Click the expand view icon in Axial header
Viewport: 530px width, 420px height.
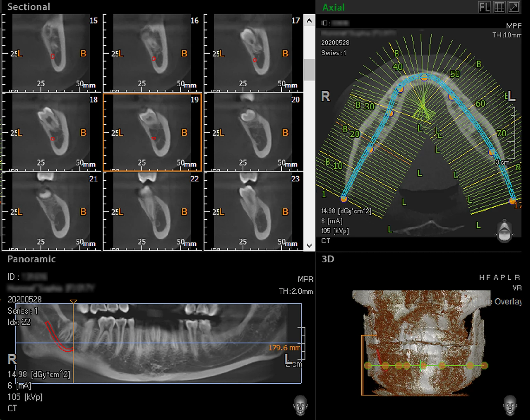point(514,7)
